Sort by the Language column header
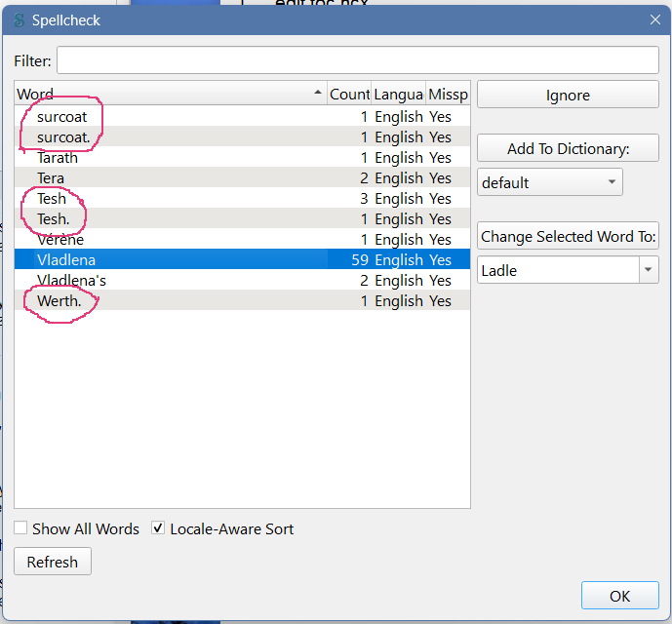The width and height of the screenshot is (672, 624). 398,95
